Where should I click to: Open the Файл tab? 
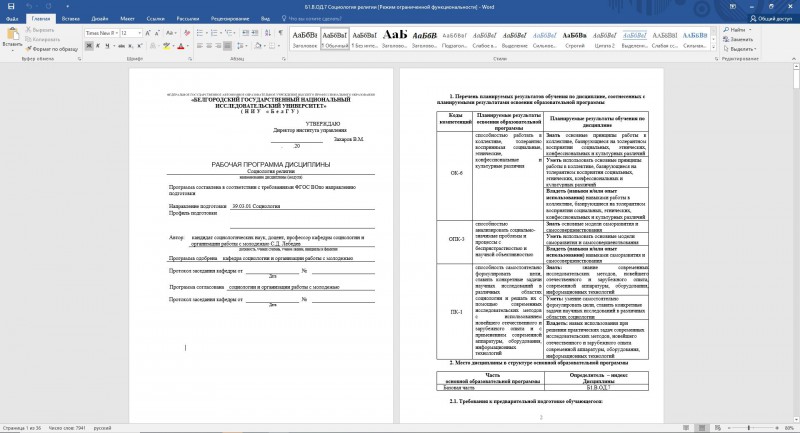click(12, 18)
